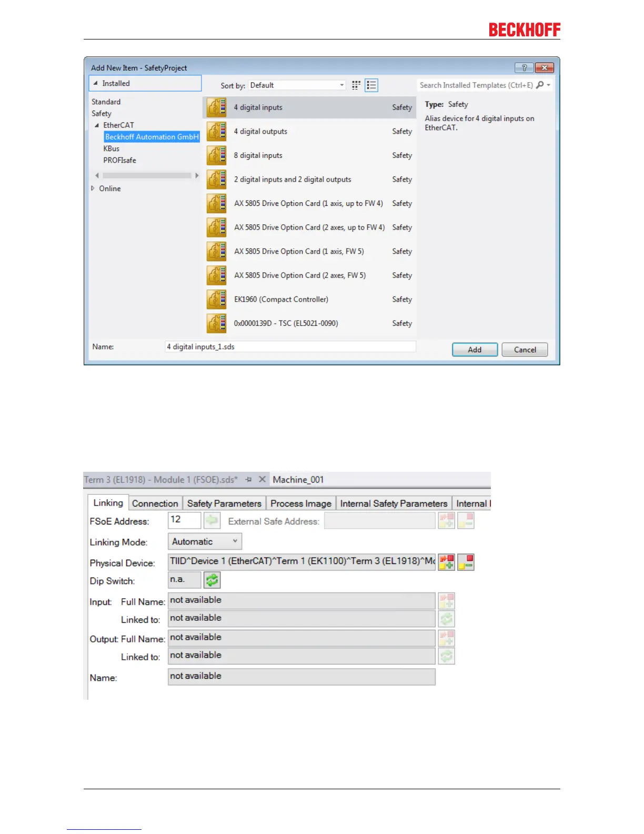Open the Process Image tab

(301, 504)
